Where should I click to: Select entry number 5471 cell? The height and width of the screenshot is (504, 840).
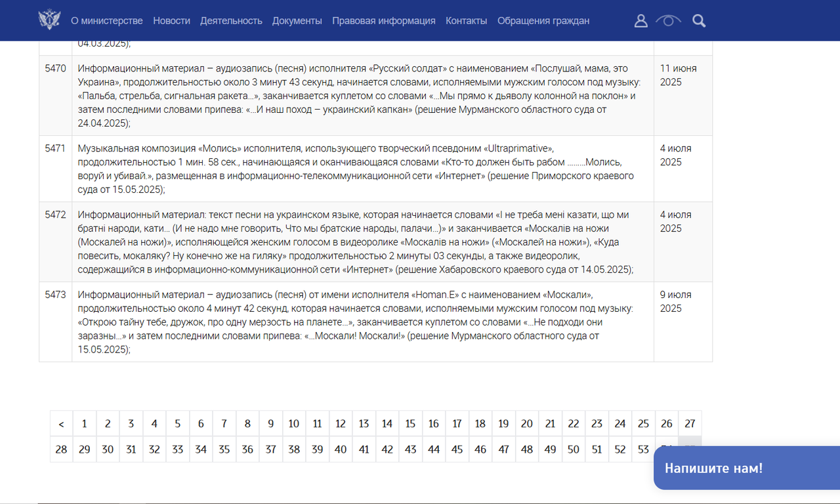pos(56,169)
